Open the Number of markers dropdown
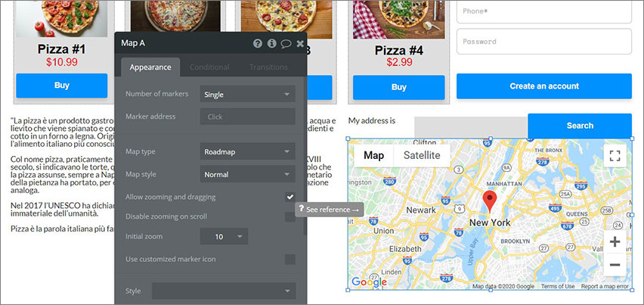Screen dimensions: 644x305 point(248,94)
